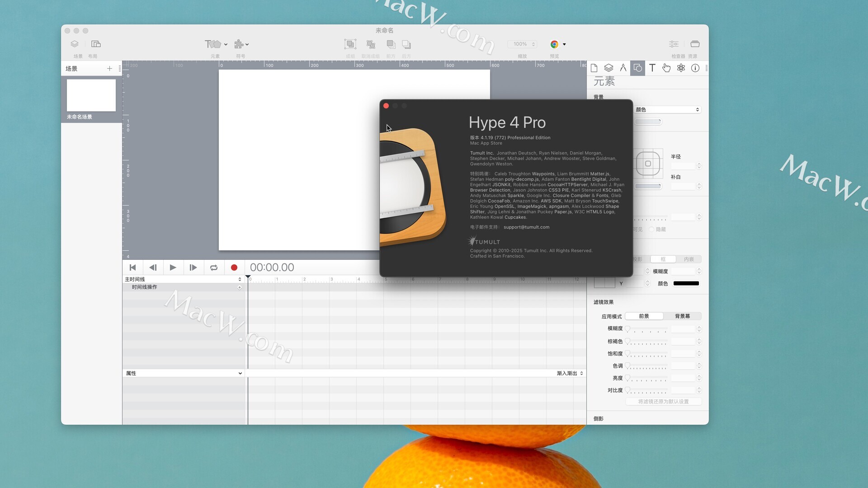
Task: Expand the Symbols menu chevron
Action: point(247,44)
